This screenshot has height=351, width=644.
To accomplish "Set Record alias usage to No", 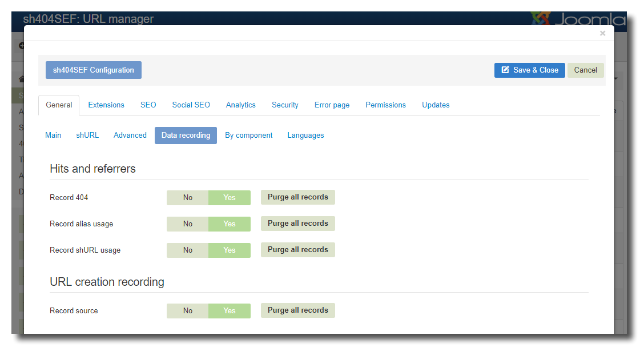I will coord(188,224).
